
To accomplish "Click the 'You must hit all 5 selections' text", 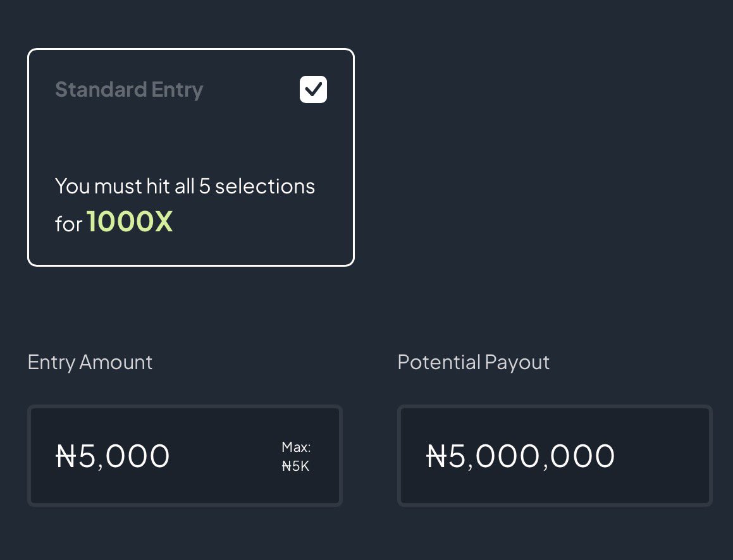I will click(185, 186).
